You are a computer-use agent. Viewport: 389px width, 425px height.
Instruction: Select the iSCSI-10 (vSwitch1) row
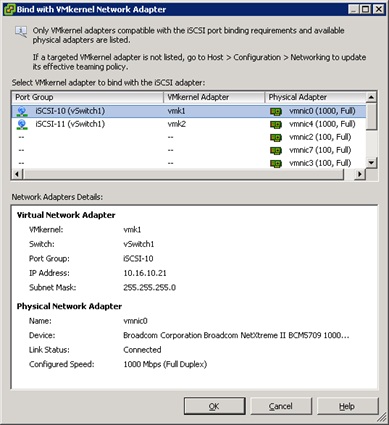pyautogui.click(x=189, y=111)
